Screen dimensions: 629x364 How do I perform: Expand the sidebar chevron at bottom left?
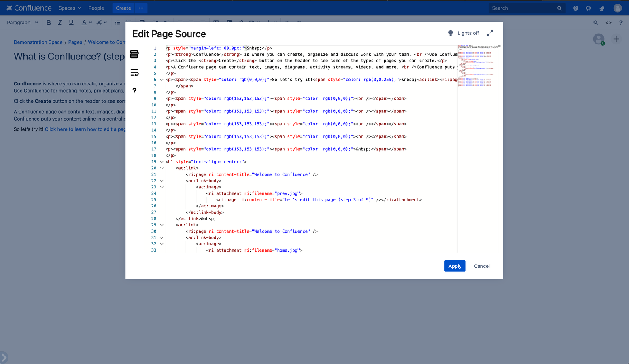tap(4, 358)
